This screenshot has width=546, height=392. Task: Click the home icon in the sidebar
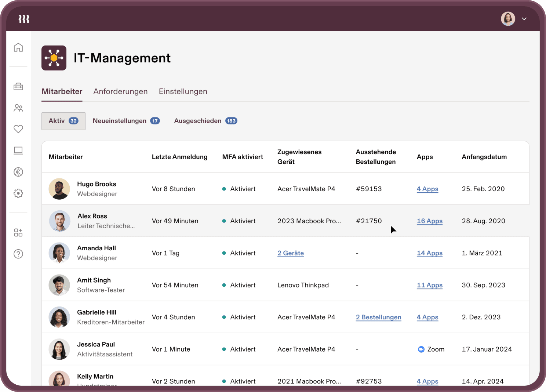coord(18,47)
